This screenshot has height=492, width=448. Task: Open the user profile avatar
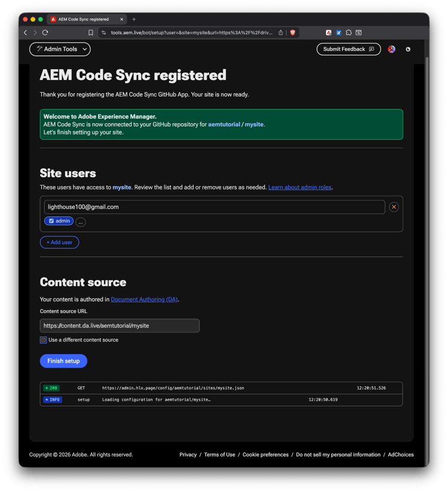[392, 49]
